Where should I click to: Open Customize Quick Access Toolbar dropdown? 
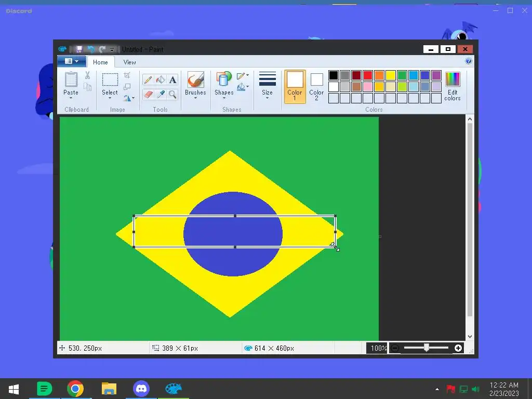pyautogui.click(x=112, y=50)
